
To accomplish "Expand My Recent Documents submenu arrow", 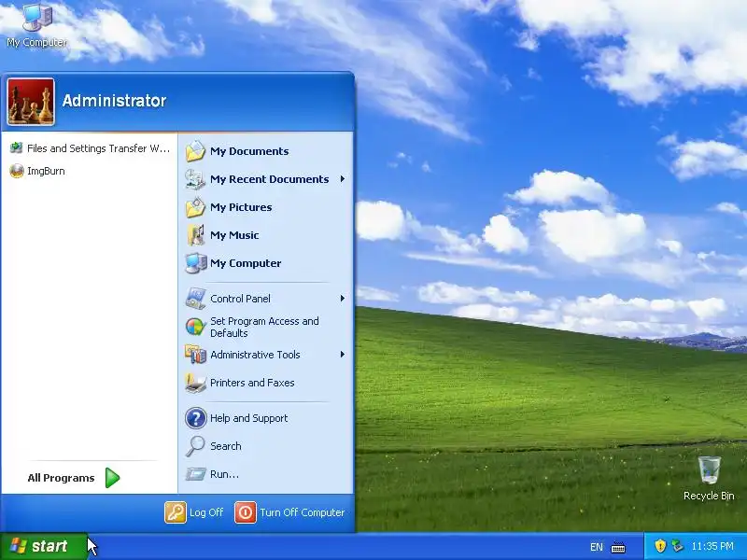I will point(342,179).
